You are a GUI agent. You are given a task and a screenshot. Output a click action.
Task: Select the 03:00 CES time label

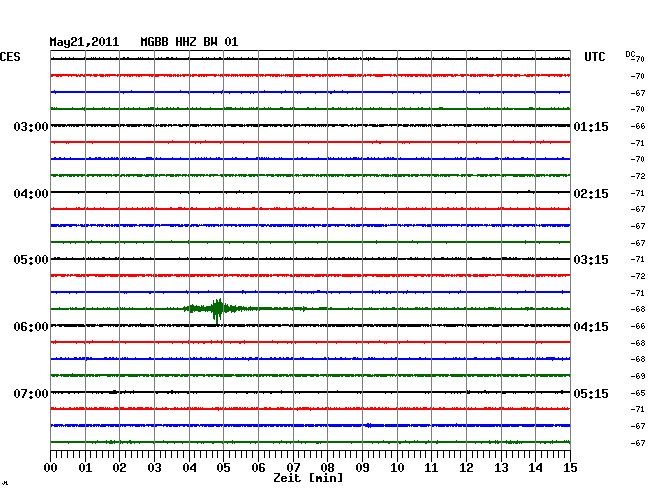point(31,126)
